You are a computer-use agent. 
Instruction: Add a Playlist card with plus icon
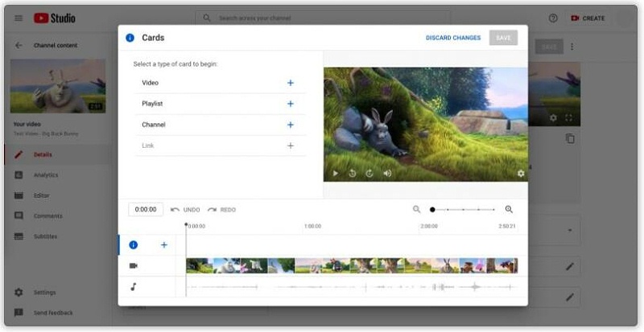pyautogui.click(x=291, y=104)
